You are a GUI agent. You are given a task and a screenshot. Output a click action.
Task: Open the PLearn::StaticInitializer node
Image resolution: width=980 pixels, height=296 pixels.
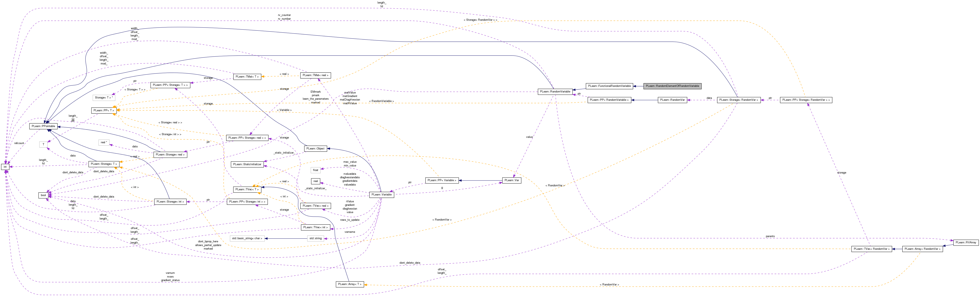(247, 164)
